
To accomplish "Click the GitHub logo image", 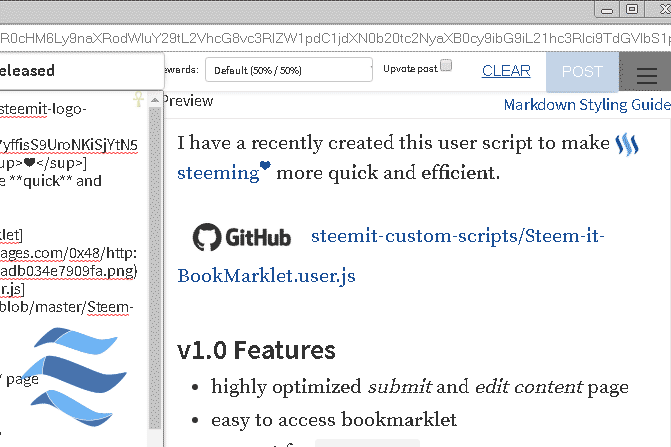I will click(x=242, y=237).
